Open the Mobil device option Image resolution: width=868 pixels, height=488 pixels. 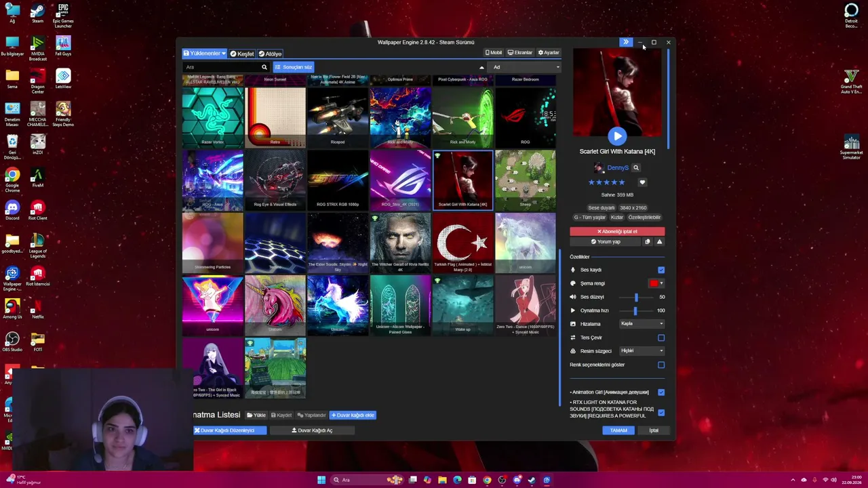(x=494, y=53)
